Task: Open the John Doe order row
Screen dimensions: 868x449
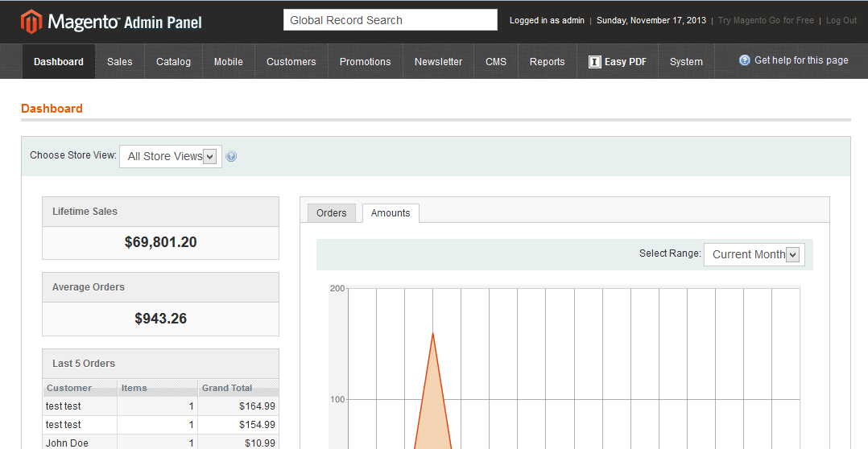Action: click(x=160, y=443)
